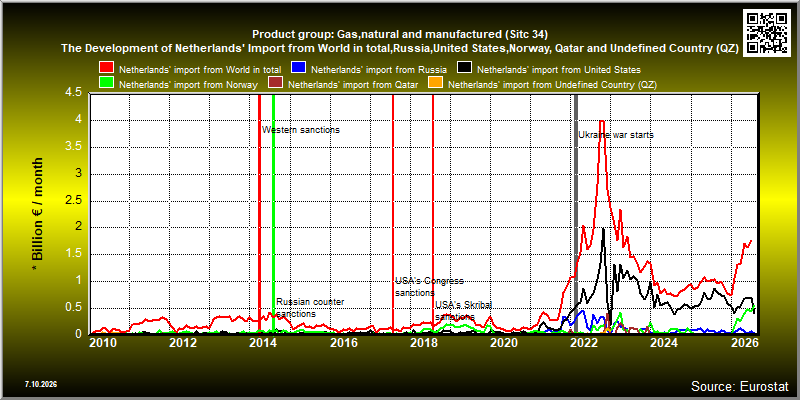800x400 pixels.
Task: Click the 2020 x-axis label
Action: coord(504,342)
